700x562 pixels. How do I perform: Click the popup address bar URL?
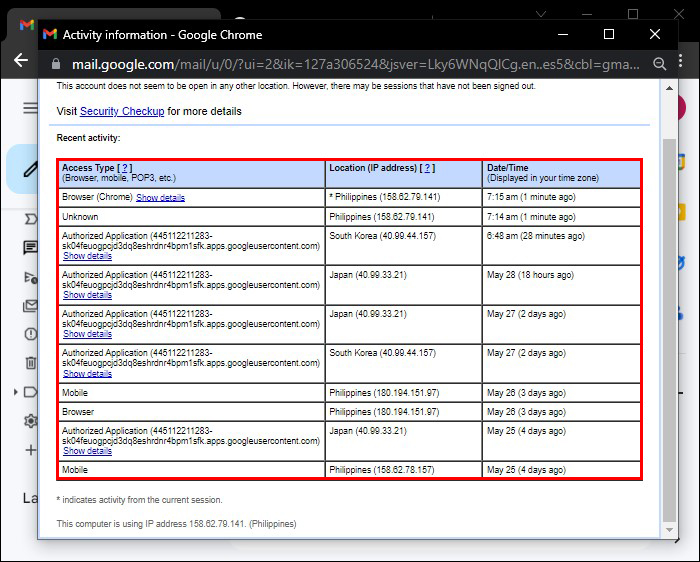pyautogui.click(x=340, y=62)
